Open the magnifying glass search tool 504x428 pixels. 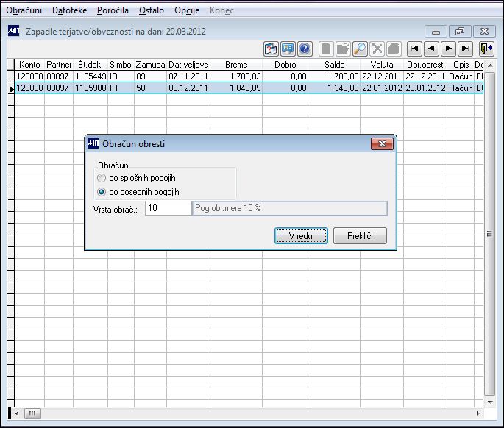[360, 49]
